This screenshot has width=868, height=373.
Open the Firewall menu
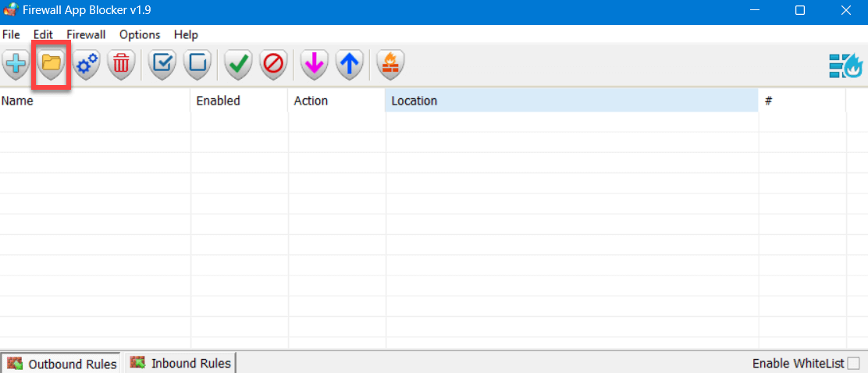[86, 34]
